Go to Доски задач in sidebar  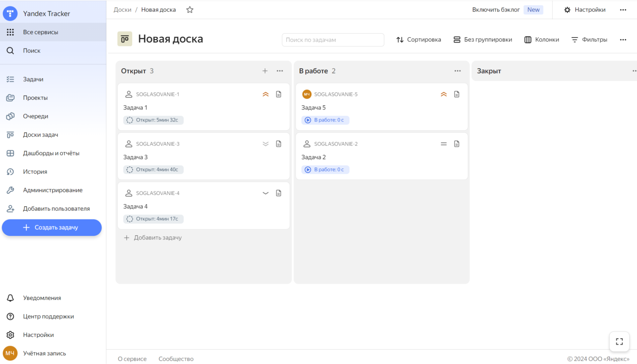coord(40,135)
